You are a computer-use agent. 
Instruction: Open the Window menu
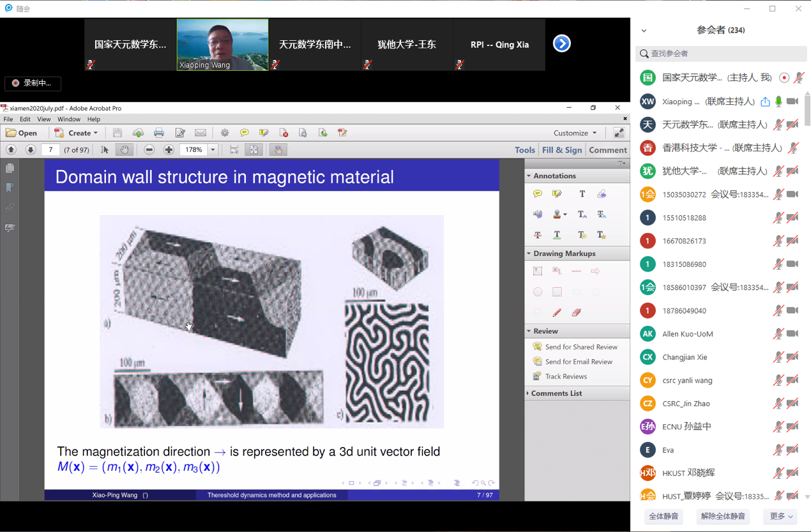(x=69, y=119)
